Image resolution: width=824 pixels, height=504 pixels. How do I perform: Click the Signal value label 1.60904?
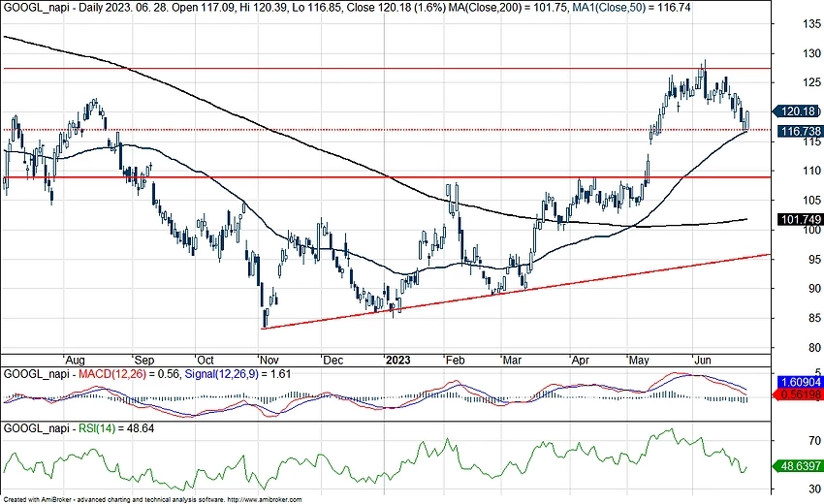point(799,383)
